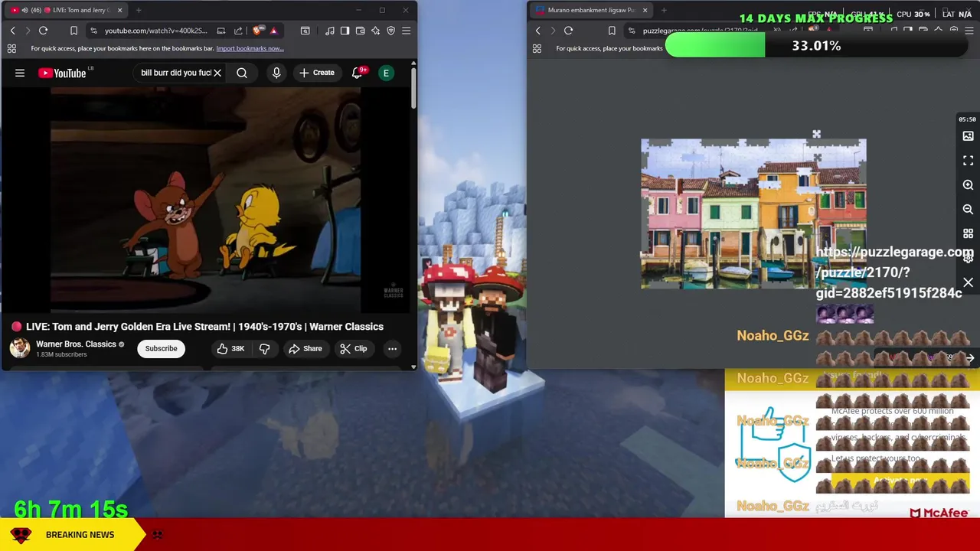Viewport: 980px width, 551px height.
Task: Open the playlist music note icon
Action: (x=329, y=31)
